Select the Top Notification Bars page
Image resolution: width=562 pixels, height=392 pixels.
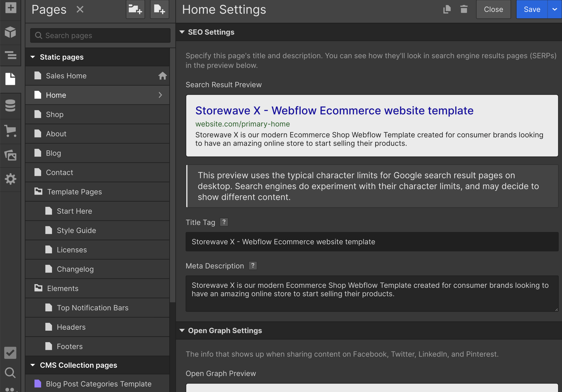coord(97,308)
